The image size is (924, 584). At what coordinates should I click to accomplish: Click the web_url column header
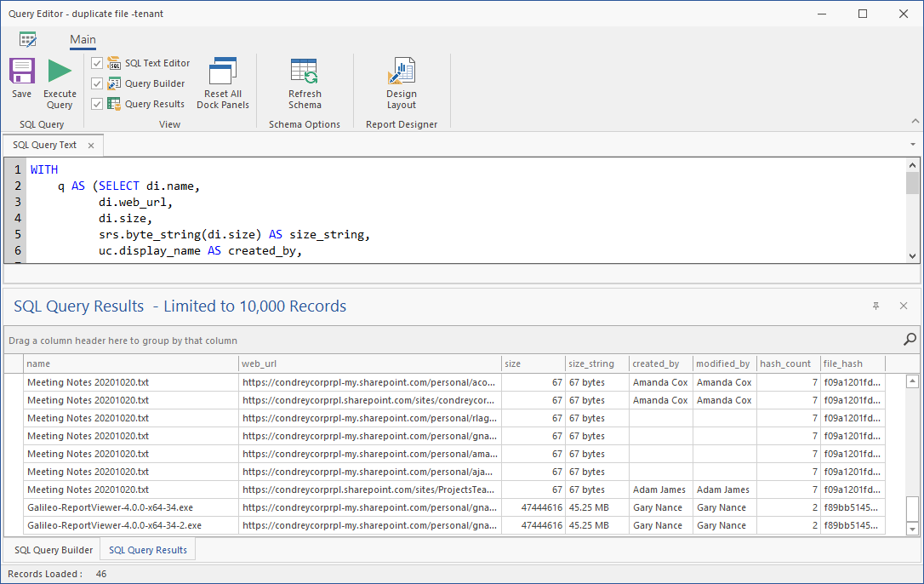tap(369, 364)
